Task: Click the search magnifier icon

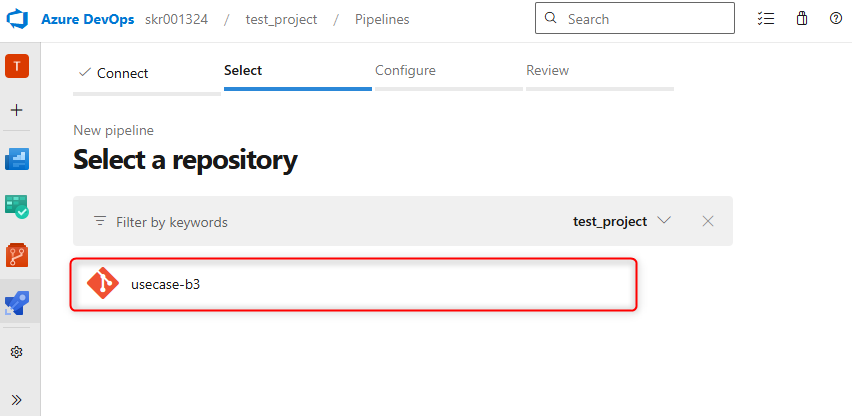Action: tap(550, 18)
